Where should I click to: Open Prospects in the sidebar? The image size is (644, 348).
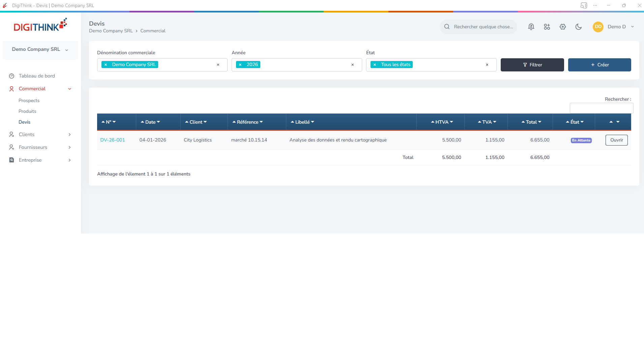[x=29, y=100]
